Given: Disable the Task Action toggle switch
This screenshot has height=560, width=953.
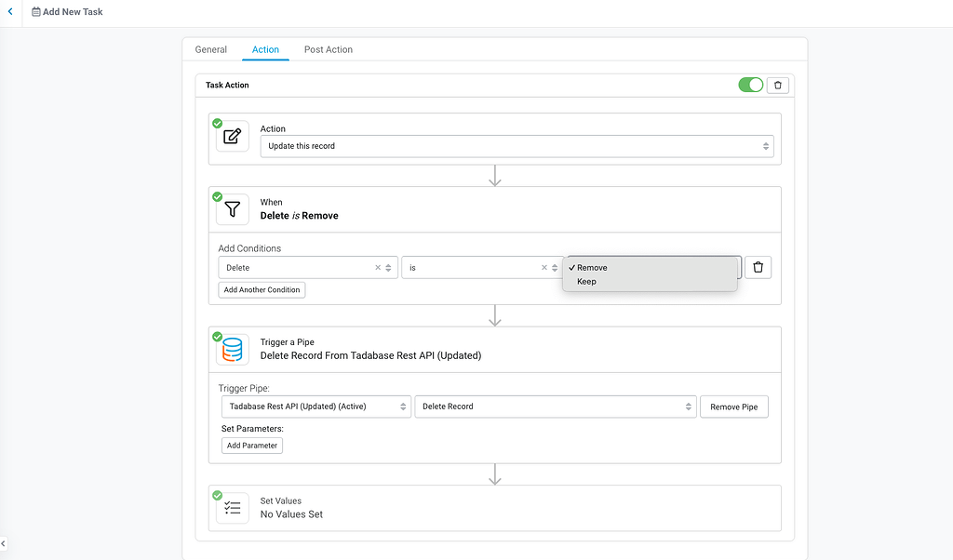Looking at the screenshot, I should tap(750, 85).
